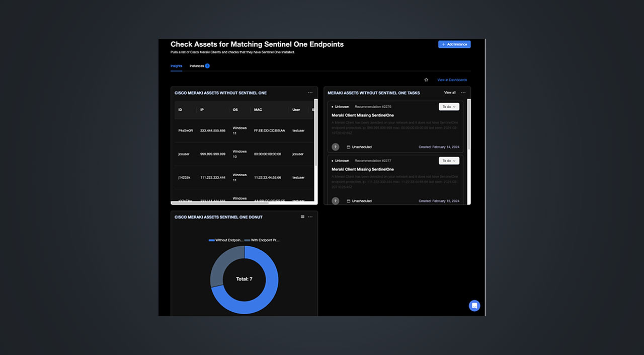
Task: Open the chat support bubble
Action: 474,306
